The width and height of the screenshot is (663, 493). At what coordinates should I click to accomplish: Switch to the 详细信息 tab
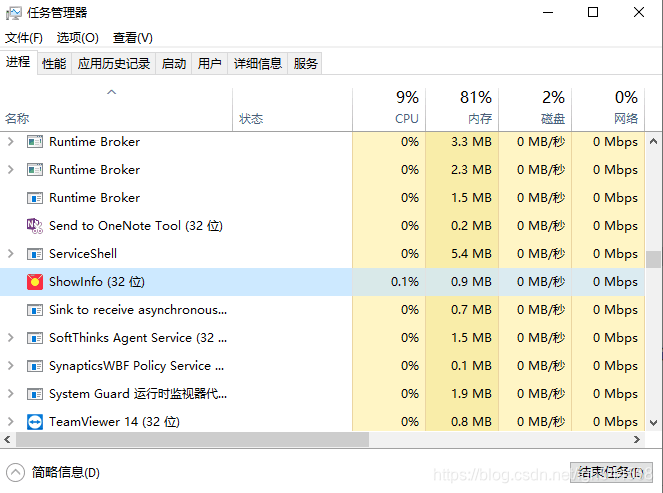258,63
